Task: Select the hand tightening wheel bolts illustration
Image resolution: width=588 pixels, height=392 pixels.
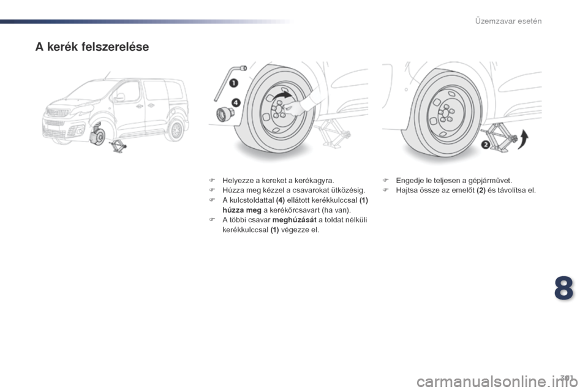Action: click(288, 111)
